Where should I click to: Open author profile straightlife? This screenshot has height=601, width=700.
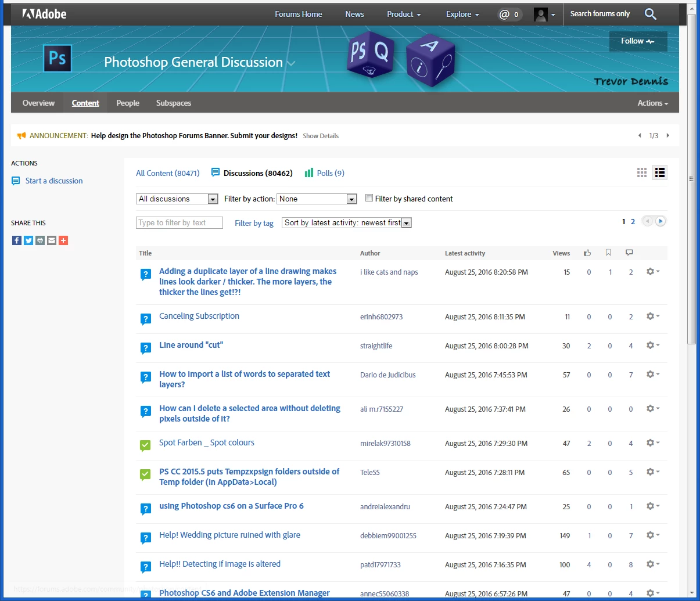pos(376,346)
